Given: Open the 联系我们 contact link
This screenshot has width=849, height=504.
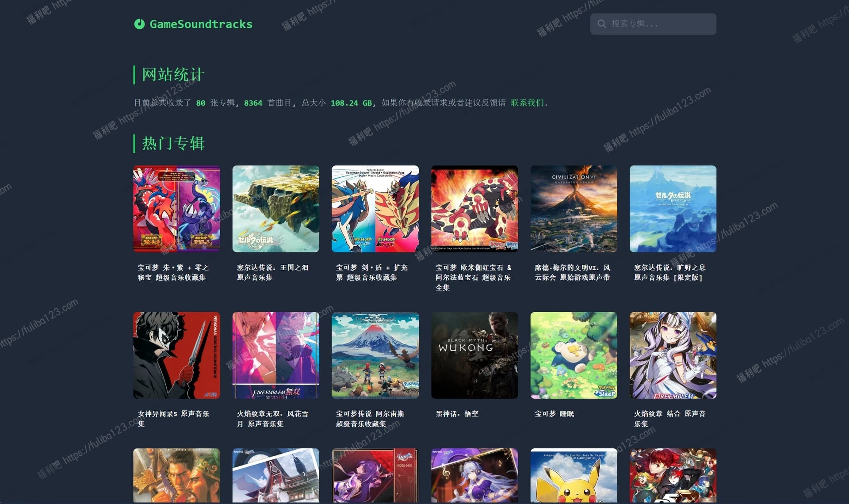Looking at the screenshot, I should [x=527, y=103].
